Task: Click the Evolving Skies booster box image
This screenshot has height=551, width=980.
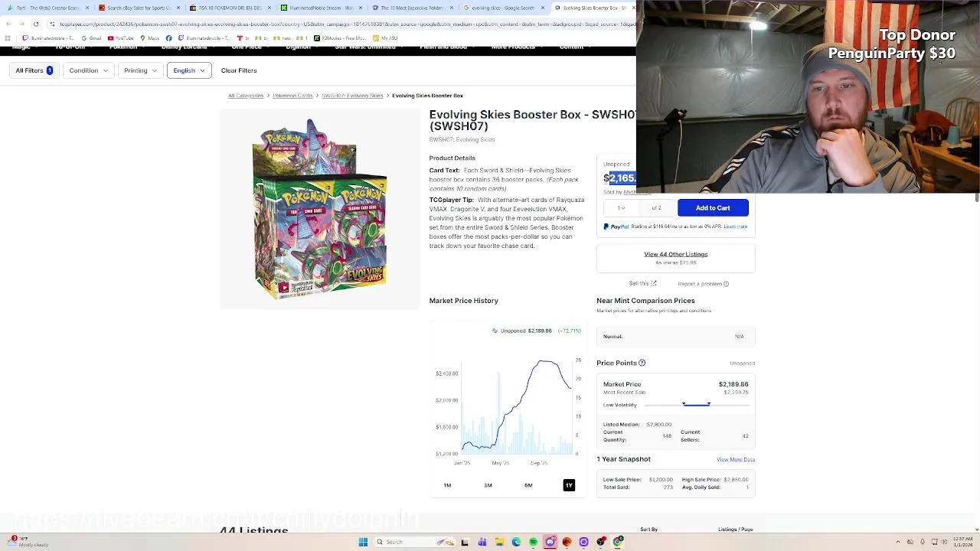Action: 320,208
